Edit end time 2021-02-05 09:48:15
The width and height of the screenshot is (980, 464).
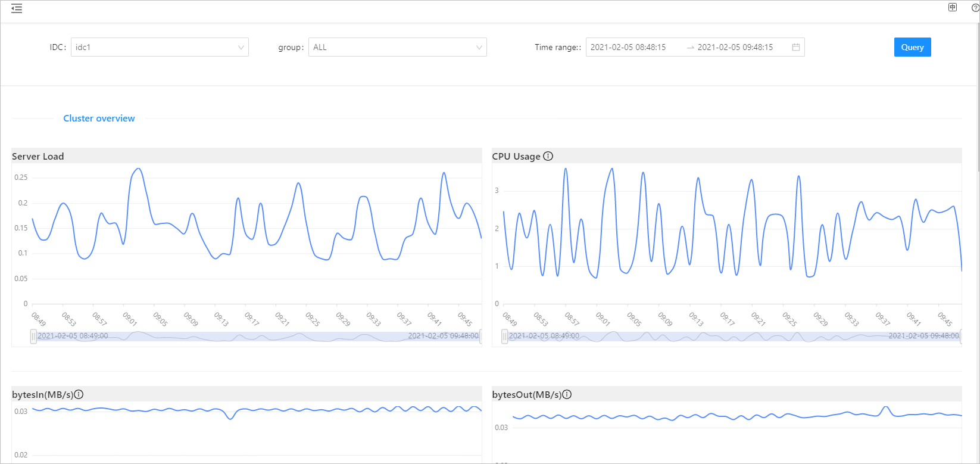pos(735,47)
